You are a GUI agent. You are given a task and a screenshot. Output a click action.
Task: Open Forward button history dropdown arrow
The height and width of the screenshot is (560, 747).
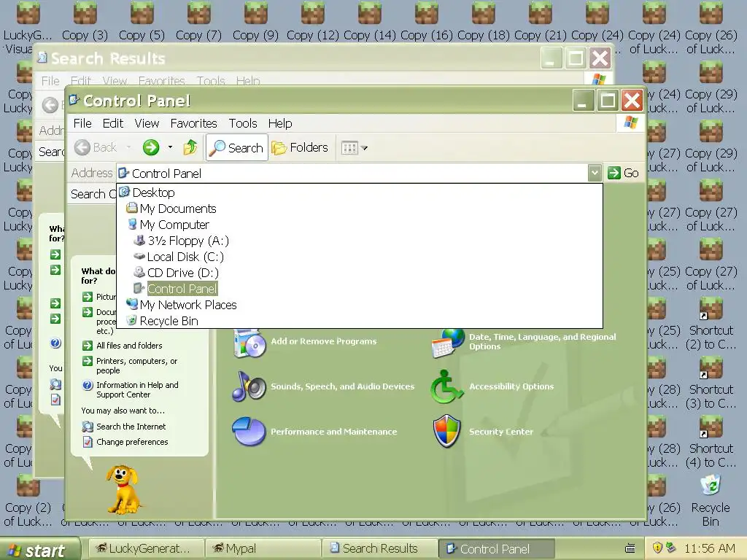pyautogui.click(x=170, y=147)
